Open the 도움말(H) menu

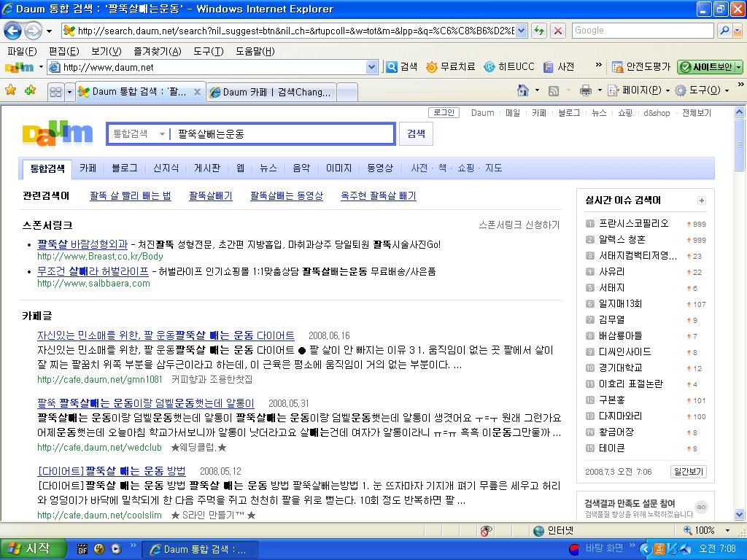click(255, 52)
